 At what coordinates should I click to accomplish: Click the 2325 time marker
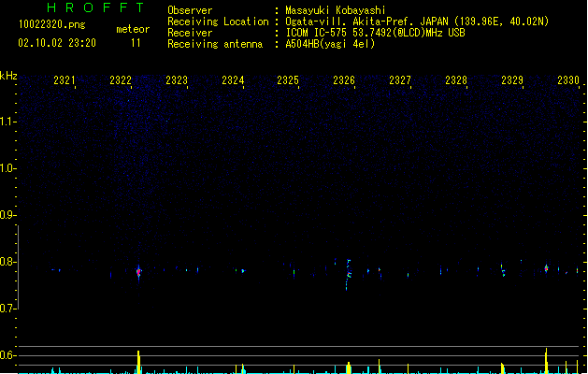288,80
